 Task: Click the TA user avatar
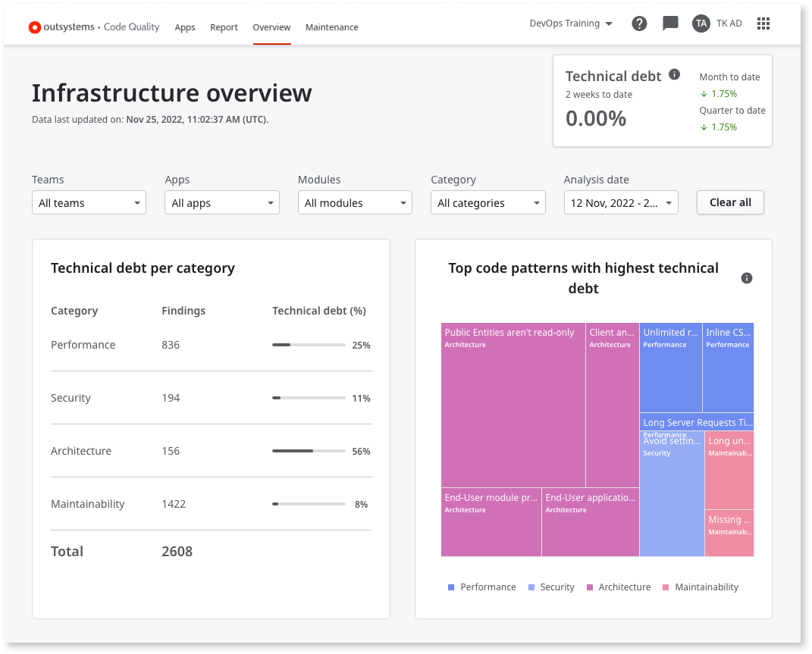tap(701, 23)
